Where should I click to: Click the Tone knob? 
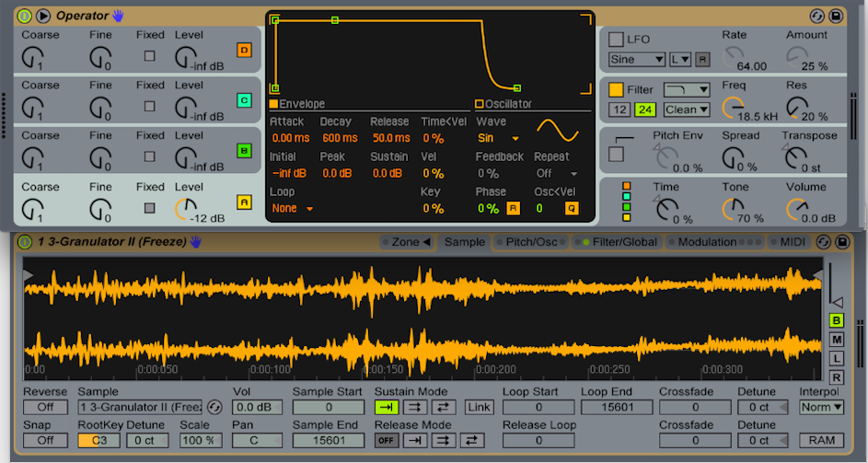coord(733,209)
